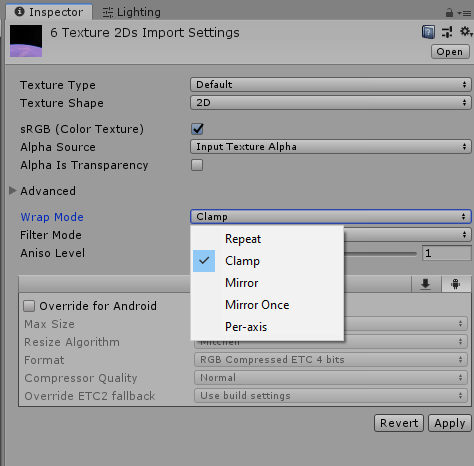Viewport: 474px width, 466px height.
Task: Click the texture preview thumbnail
Action: click(26, 41)
